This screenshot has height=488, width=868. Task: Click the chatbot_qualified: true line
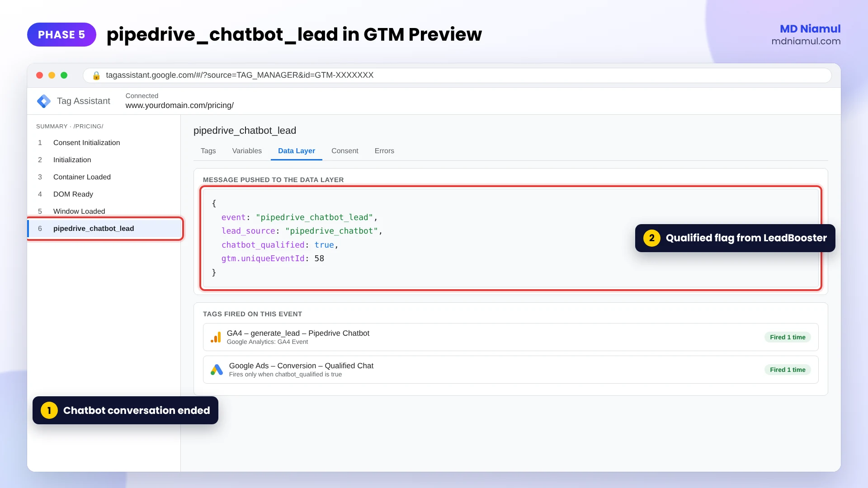(x=280, y=245)
